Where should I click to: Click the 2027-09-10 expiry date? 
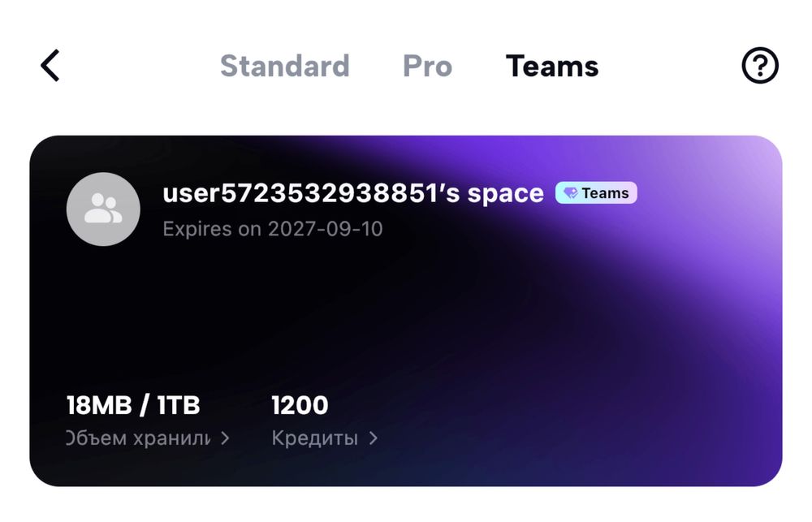[325, 229]
